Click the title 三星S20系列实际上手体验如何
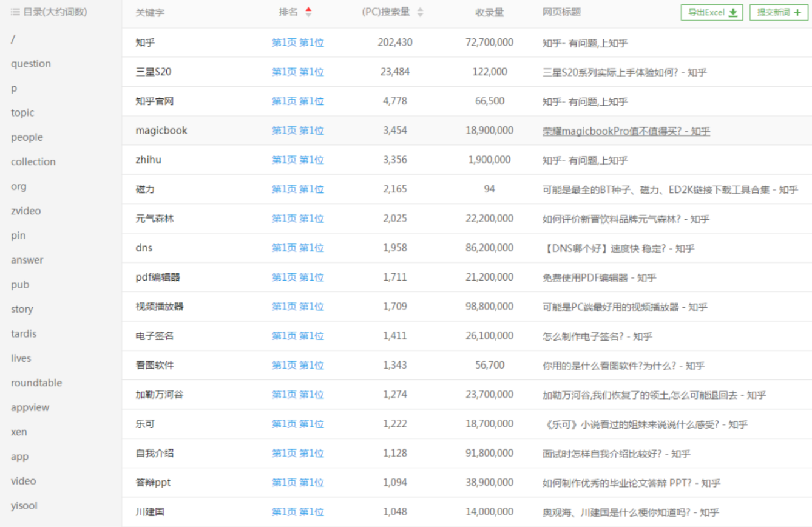Viewport: 812px width, 527px height. tap(624, 72)
